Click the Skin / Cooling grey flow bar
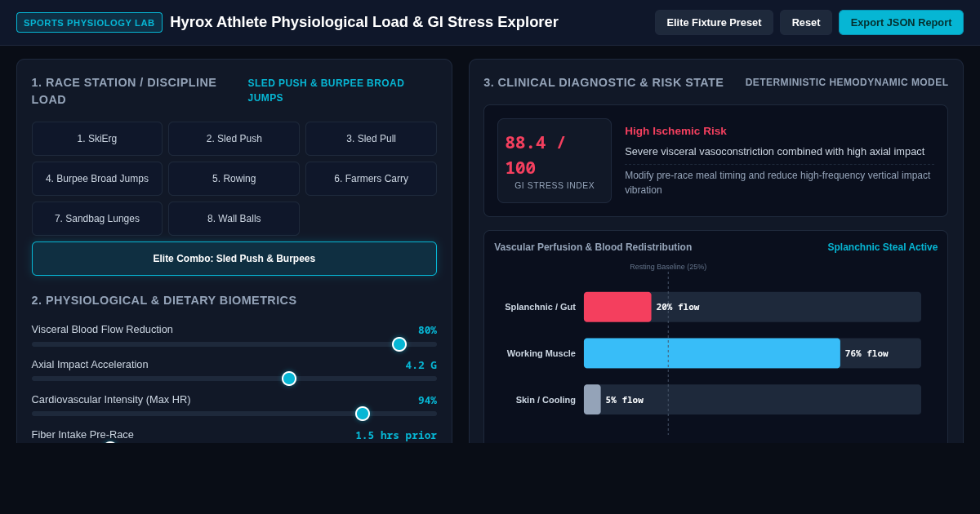Viewport: 980px width, 514px height. pyautogui.click(x=592, y=400)
